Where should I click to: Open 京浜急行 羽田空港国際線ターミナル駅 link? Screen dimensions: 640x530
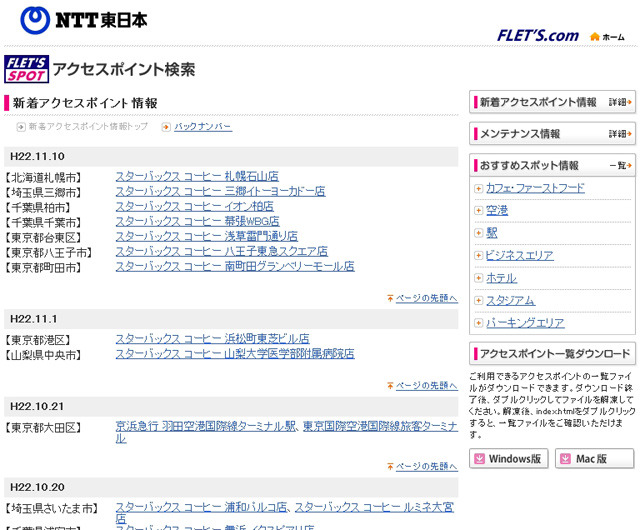[x=205, y=426]
